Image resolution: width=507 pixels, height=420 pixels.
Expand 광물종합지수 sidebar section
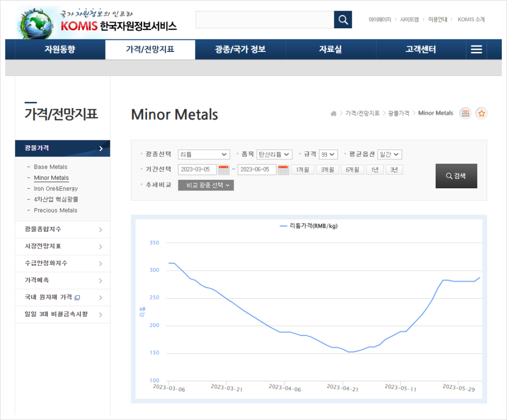tap(62, 229)
